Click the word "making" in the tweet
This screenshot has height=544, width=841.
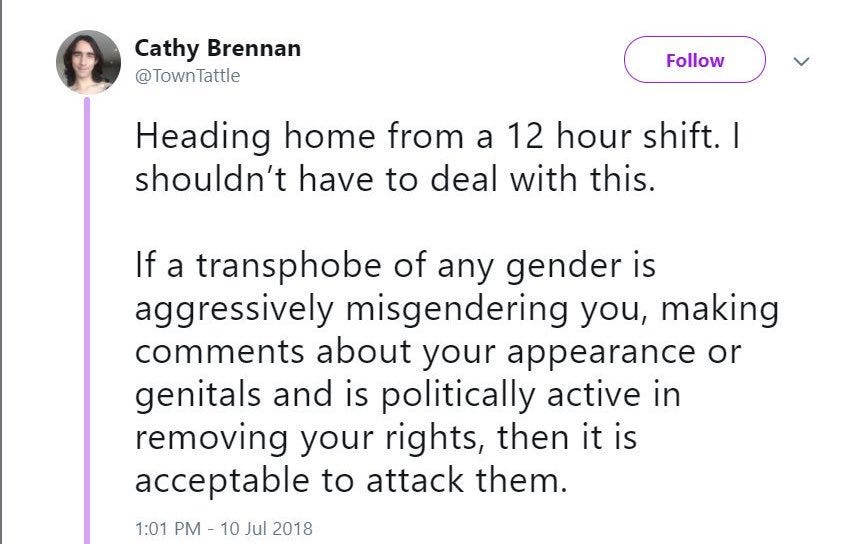click(718, 310)
